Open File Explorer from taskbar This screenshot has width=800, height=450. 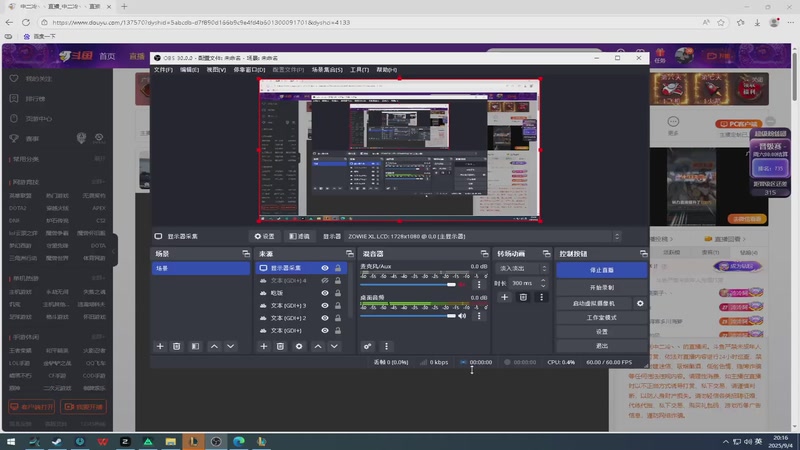170,441
